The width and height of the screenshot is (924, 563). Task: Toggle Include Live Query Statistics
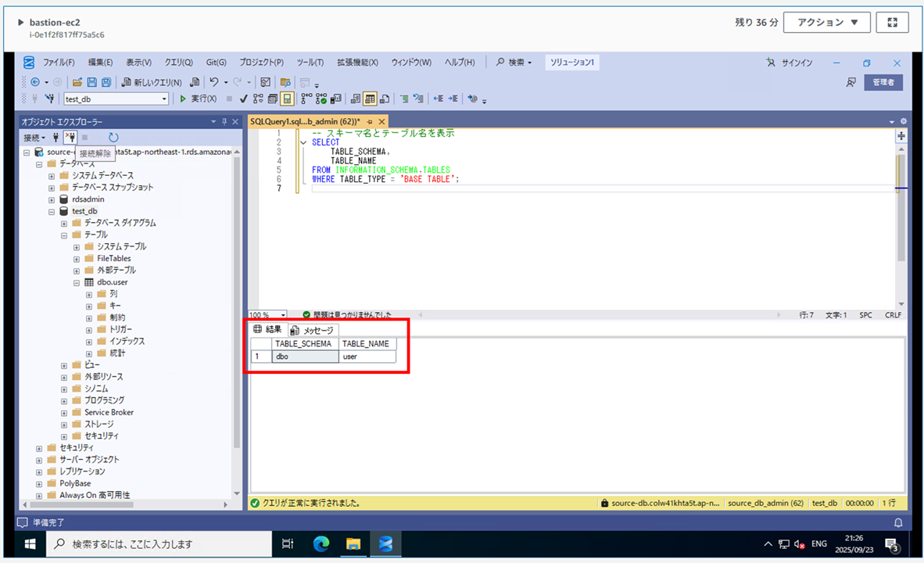pos(321,99)
